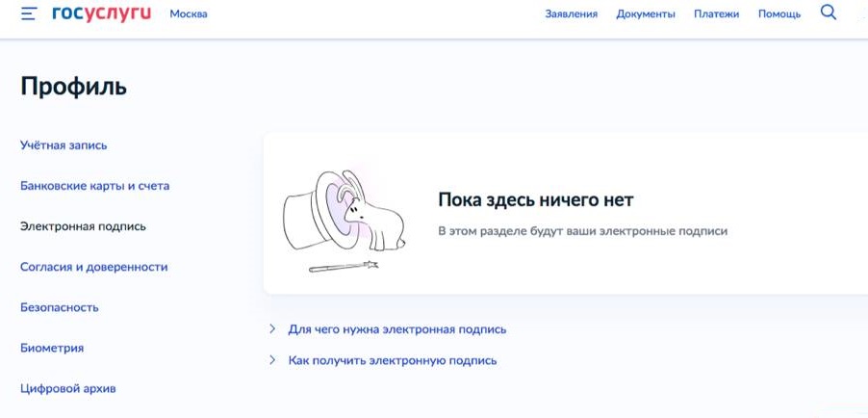
Task: Click Как получить электронную подпись link
Action: point(393,361)
